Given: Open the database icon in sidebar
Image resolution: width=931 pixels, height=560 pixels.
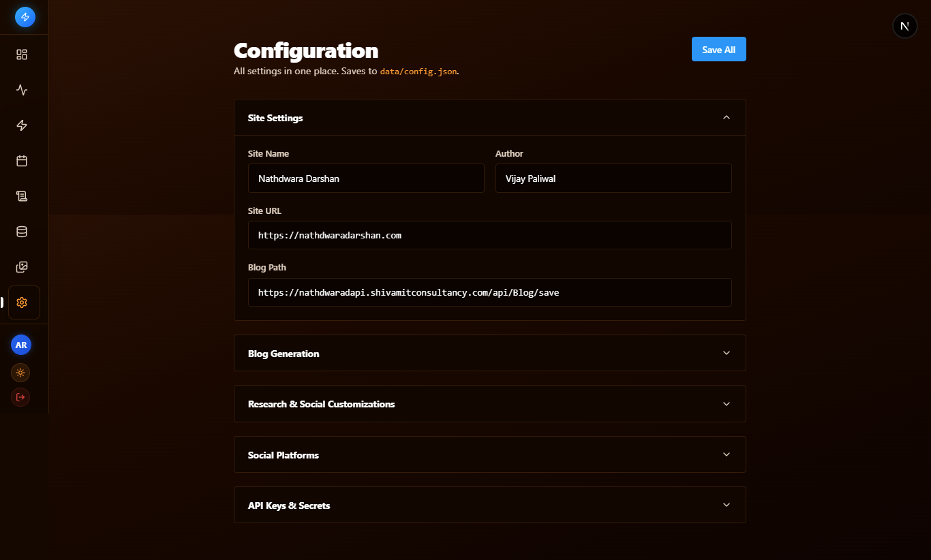Looking at the screenshot, I should (22, 232).
